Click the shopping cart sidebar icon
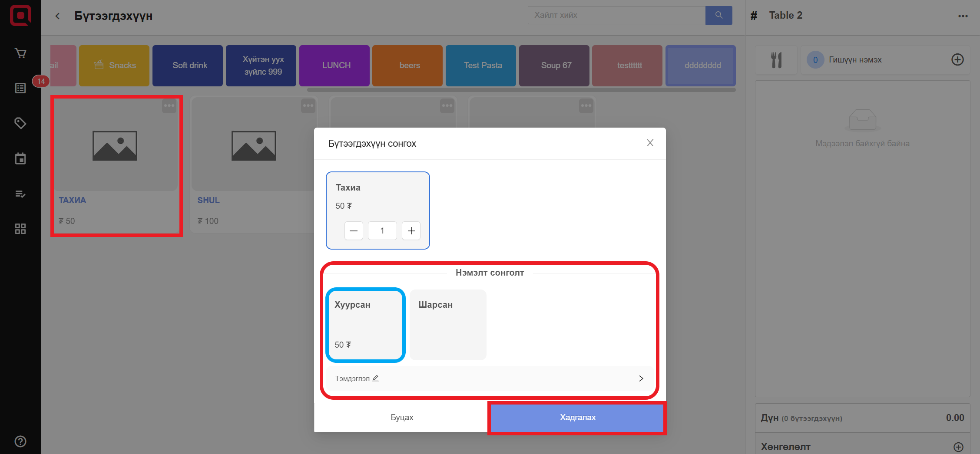980x454 pixels. coord(20,53)
